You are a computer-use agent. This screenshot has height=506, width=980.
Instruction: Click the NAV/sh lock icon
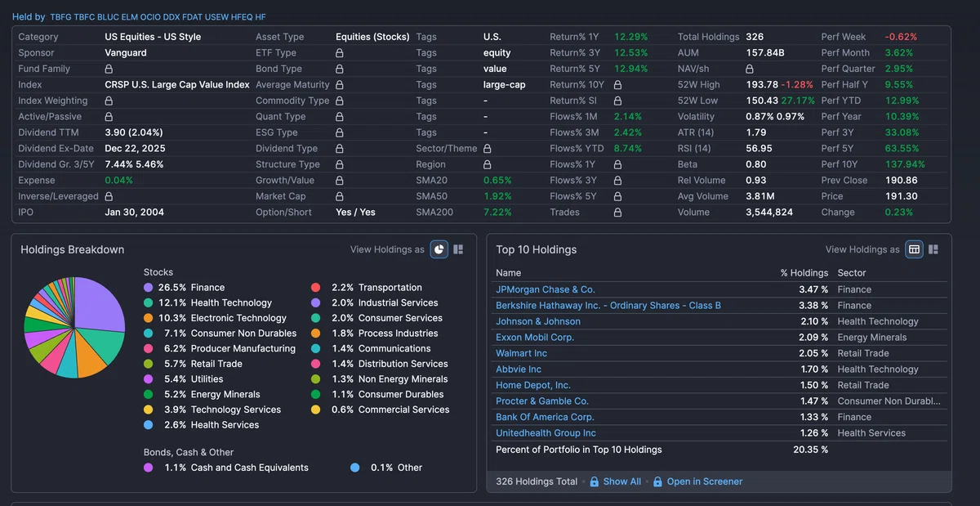click(750, 69)
